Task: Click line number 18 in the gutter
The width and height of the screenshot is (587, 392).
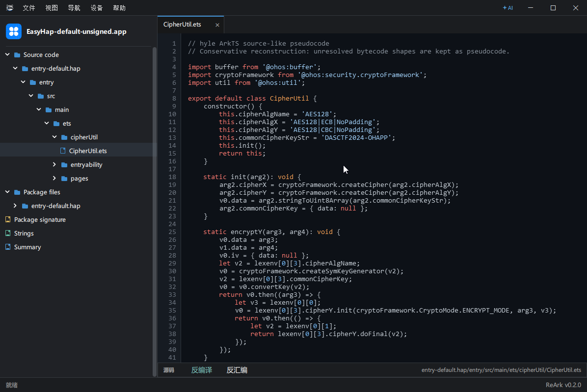Action: click(x=172, y=177)
